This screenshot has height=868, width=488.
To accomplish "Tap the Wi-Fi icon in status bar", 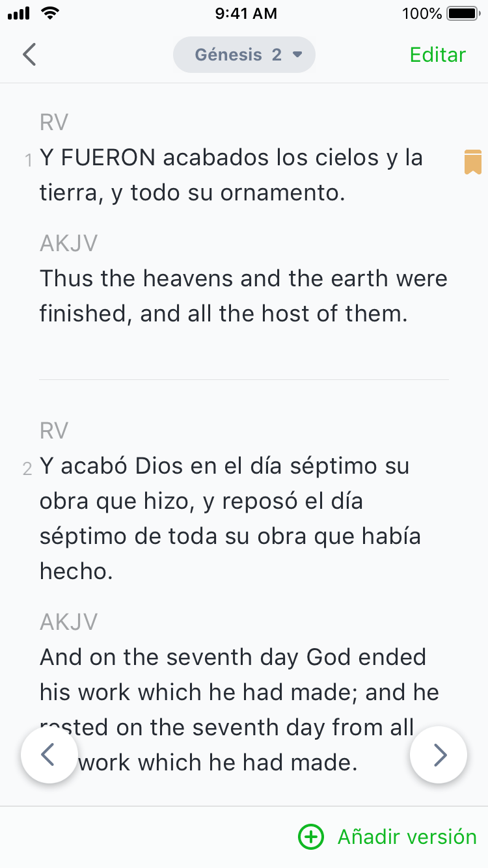I will (x=49, y=12).
